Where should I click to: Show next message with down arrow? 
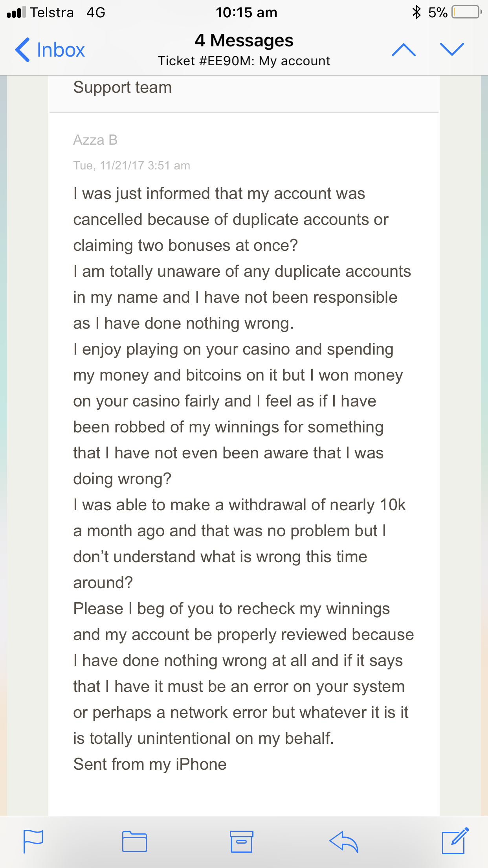click(x=452, y=50)
